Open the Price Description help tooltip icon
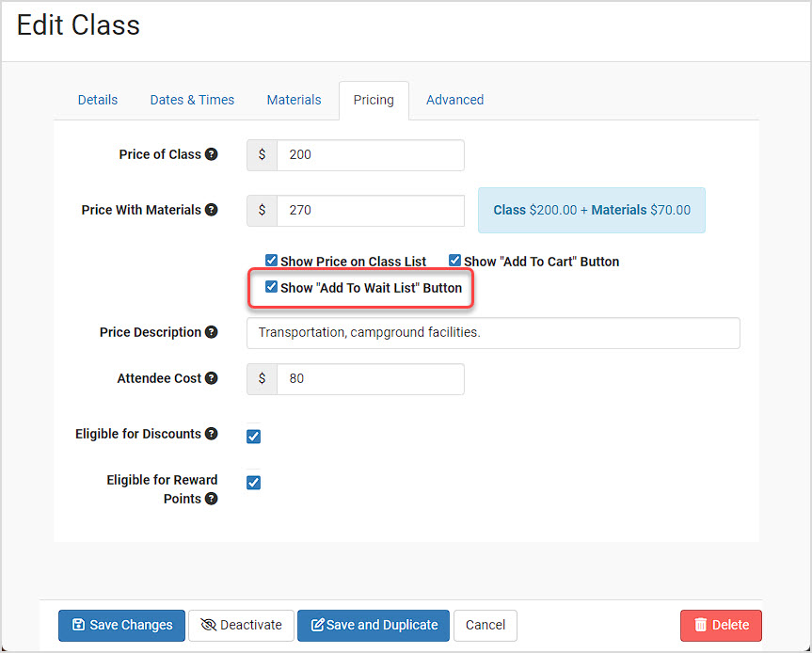 tap(212, 332)
